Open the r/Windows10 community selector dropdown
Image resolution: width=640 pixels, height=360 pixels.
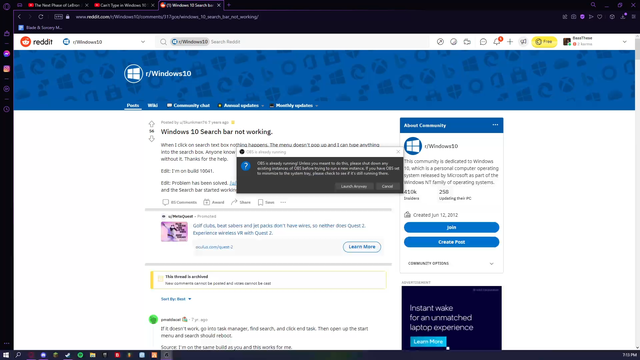[104, 42]
